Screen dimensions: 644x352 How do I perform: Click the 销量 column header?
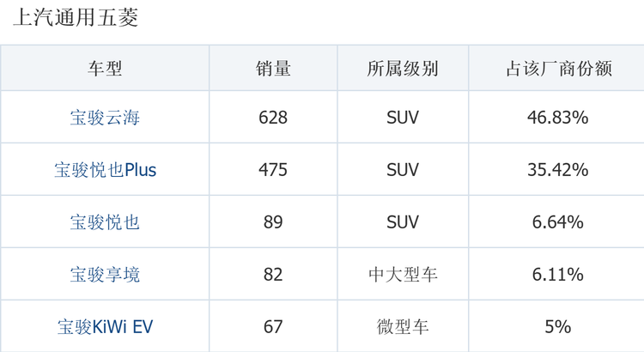pyautogui.click(x=273, y=68)
